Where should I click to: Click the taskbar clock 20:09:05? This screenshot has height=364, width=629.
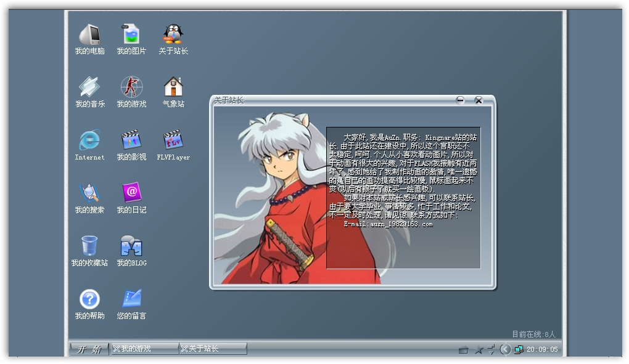click(542, 350)
